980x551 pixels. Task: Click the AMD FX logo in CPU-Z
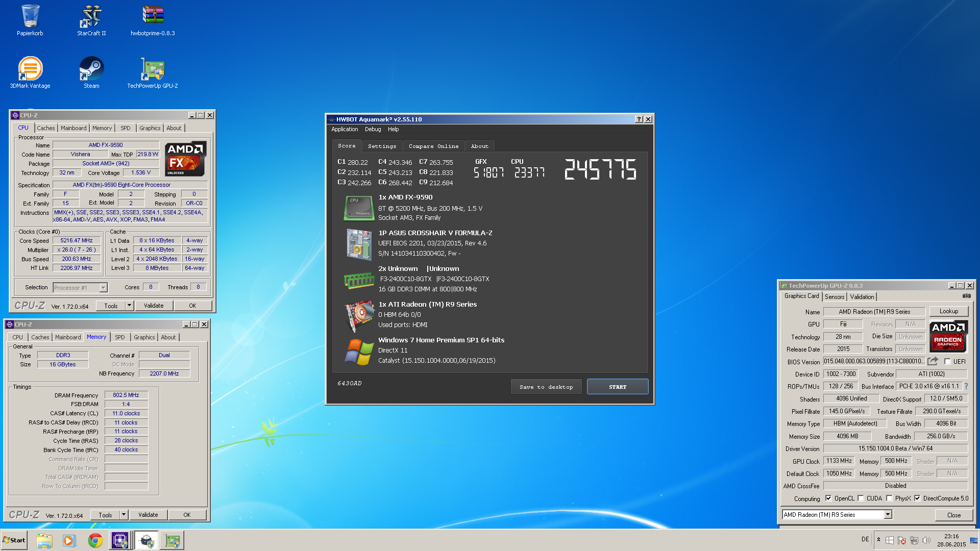coord(186,159)
